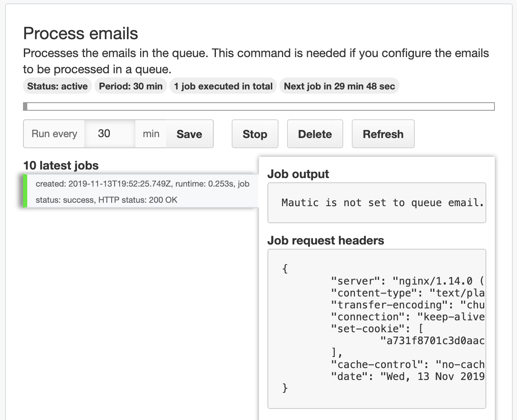This screenshot has width=517, height=420.
Task: Click the Process emails page title
Action: tap(80, 33)
